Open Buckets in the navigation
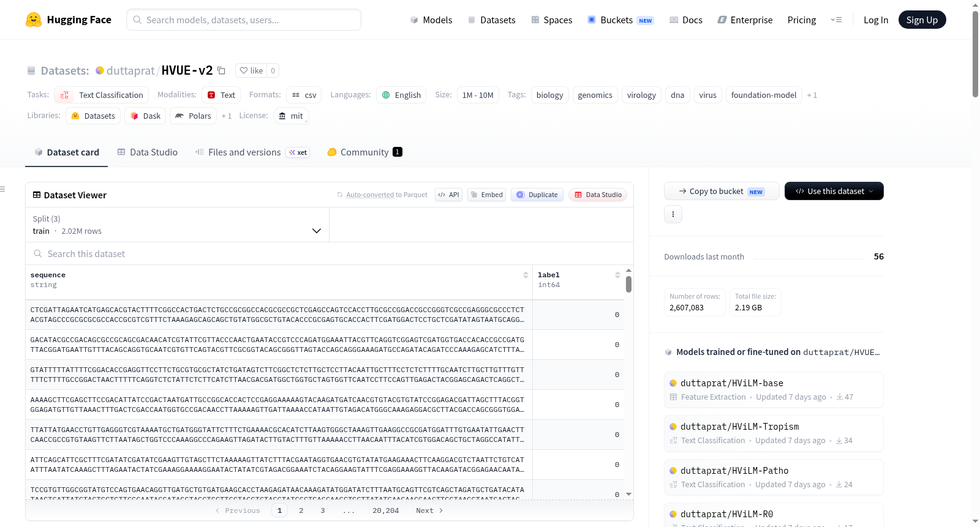 pyautogui.click(x=620, y=20)
